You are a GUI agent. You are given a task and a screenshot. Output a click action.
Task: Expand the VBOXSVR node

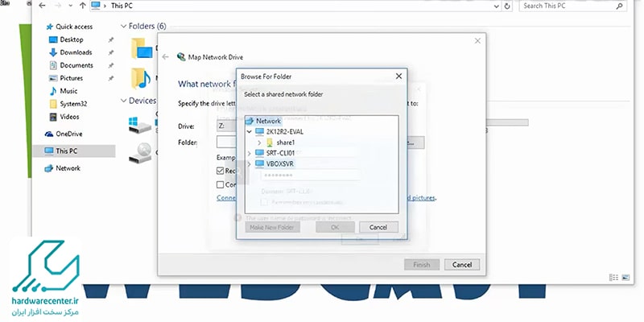click(x=249, y=164)
